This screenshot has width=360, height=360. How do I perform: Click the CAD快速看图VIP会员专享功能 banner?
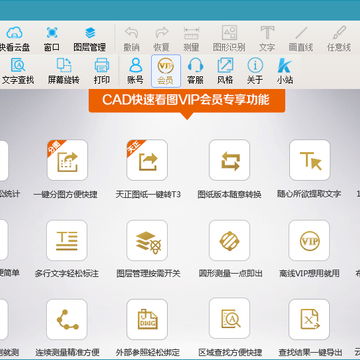(187, 100)
